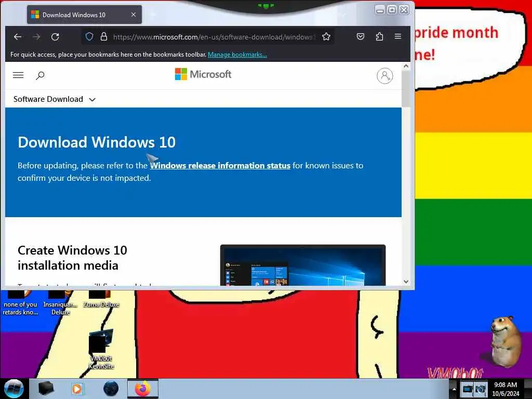The image size is (532, 399).
Task: Open the tracking protection shield icon
Action: 89,37
